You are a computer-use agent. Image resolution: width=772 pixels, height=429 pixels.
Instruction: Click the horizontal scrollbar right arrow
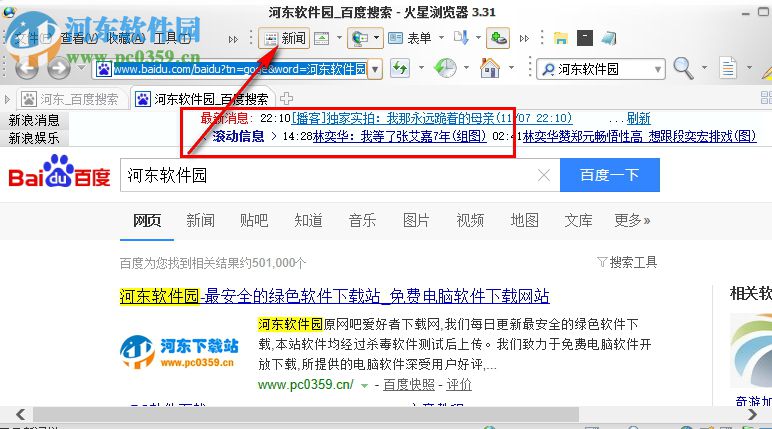point(752,415)
